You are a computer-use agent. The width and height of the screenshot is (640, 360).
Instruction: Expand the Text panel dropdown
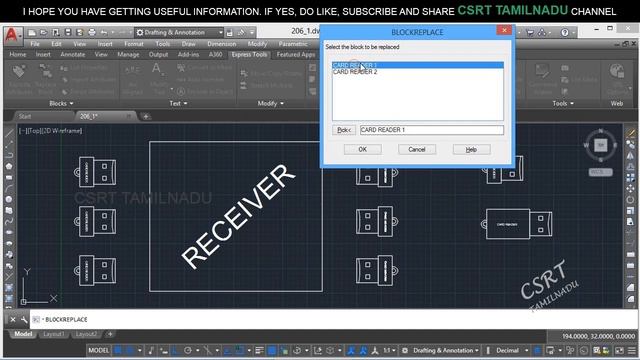(178, 104)
